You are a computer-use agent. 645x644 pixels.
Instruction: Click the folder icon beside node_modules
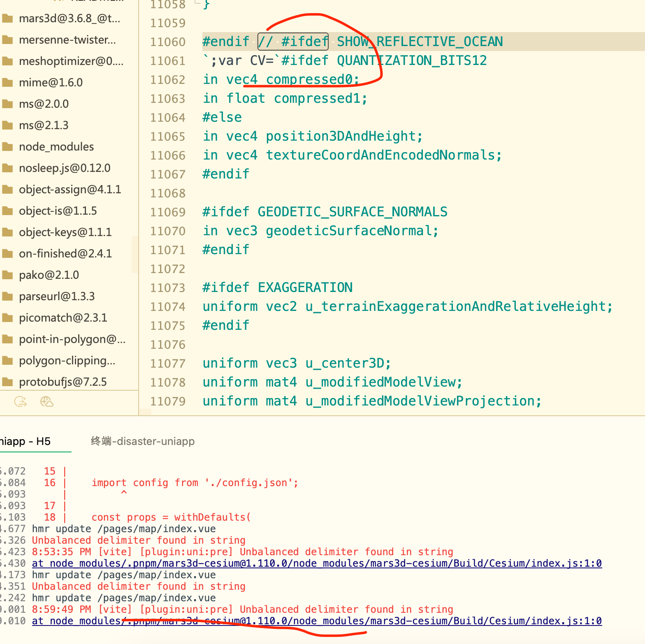(7, 146)
